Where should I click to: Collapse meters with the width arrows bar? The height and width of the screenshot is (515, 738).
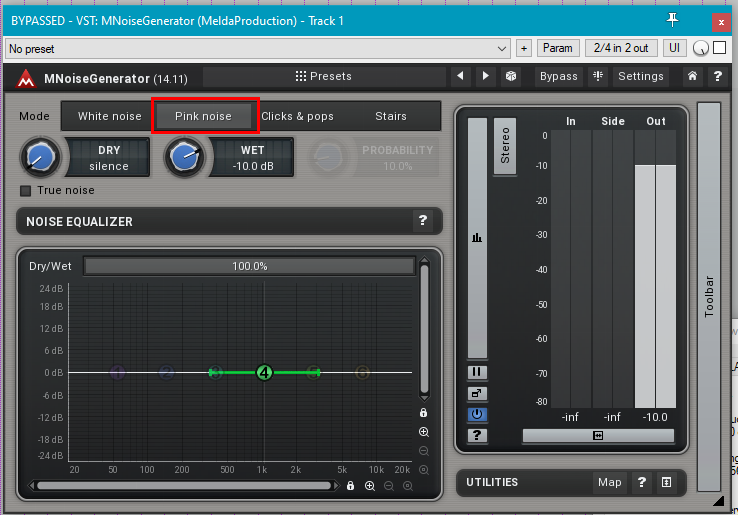click(598, 435)
